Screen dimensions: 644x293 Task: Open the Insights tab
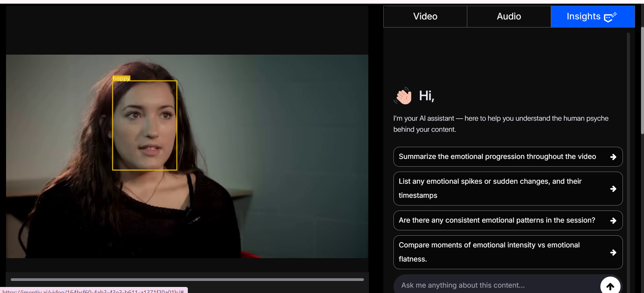593,16
